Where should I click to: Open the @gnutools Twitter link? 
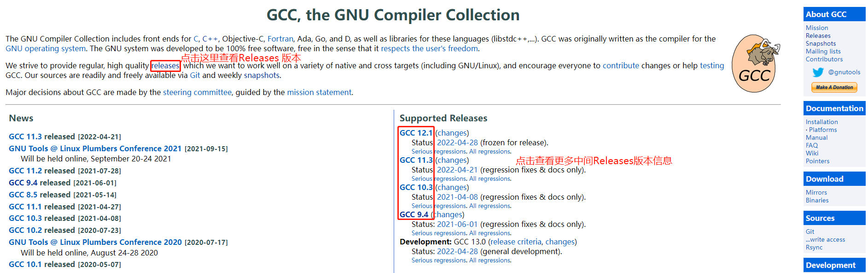(844, 72)
